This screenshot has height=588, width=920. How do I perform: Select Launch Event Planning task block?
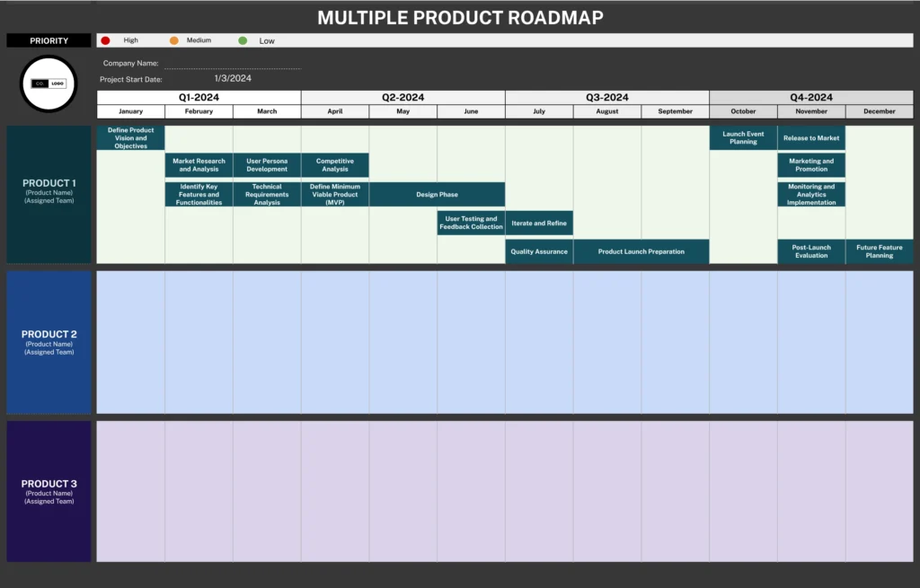(x=743, y=137)
